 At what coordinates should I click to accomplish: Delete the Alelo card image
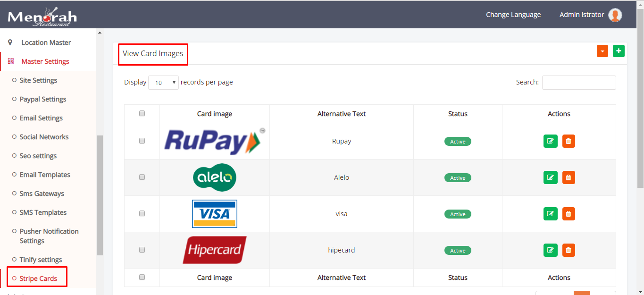(x=569, y=177)
